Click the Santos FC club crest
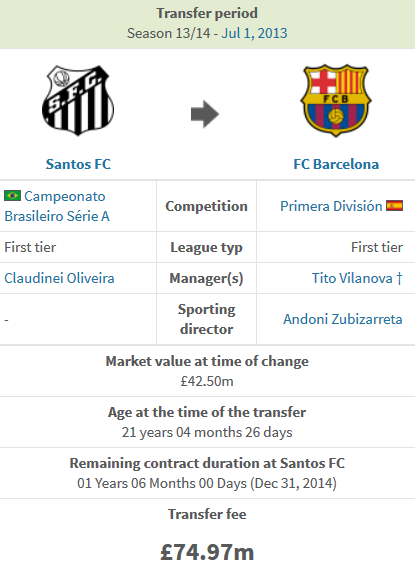Screen dimensions: 415x576 (78, 100)
